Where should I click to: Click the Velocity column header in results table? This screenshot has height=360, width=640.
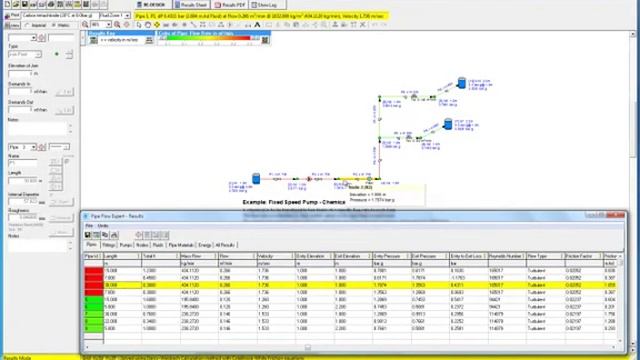point(275,256)
